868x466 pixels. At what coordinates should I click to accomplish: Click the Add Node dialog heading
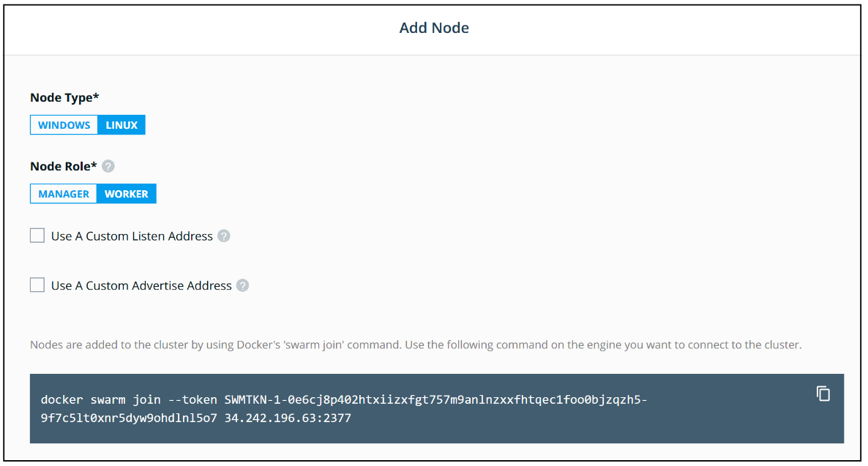click(x=434, y=28)
